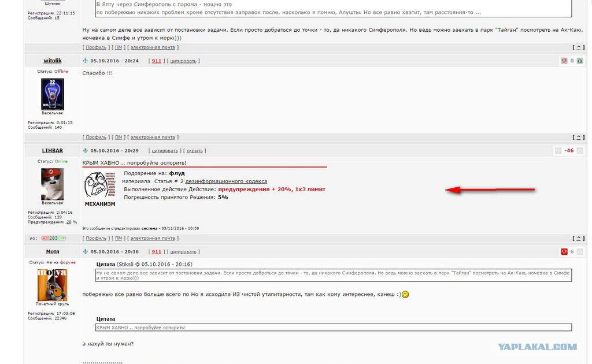592x364 pixels.
Task: Open the rage-face МЕХАНИЗМ image
Action: click(x=100, y=185)
